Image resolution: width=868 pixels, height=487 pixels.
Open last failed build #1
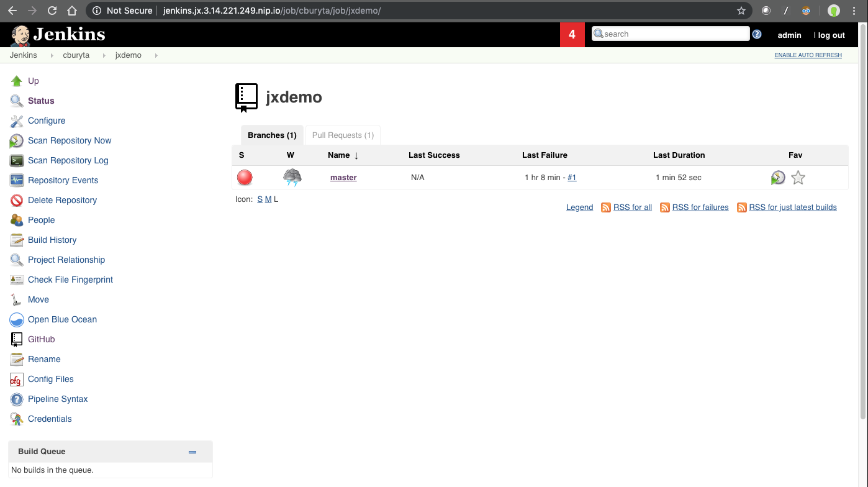coord(572,178)
